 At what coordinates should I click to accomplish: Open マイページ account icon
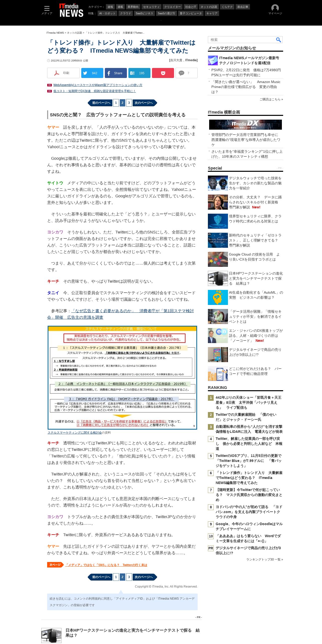[x=275, y=10]
